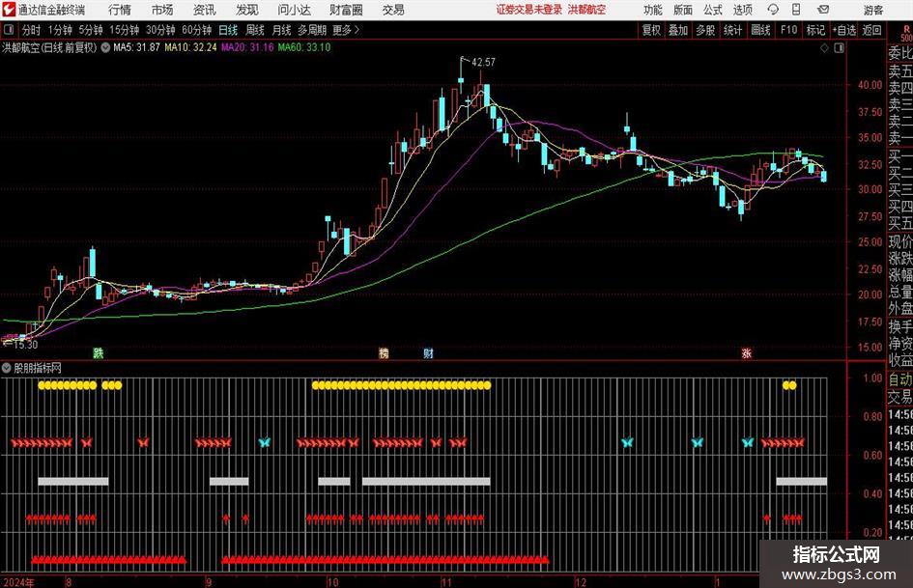Click the red 涨 event marker
Image resolution: width=913 pixels, height=588 pixels.
tap(747, 352)
